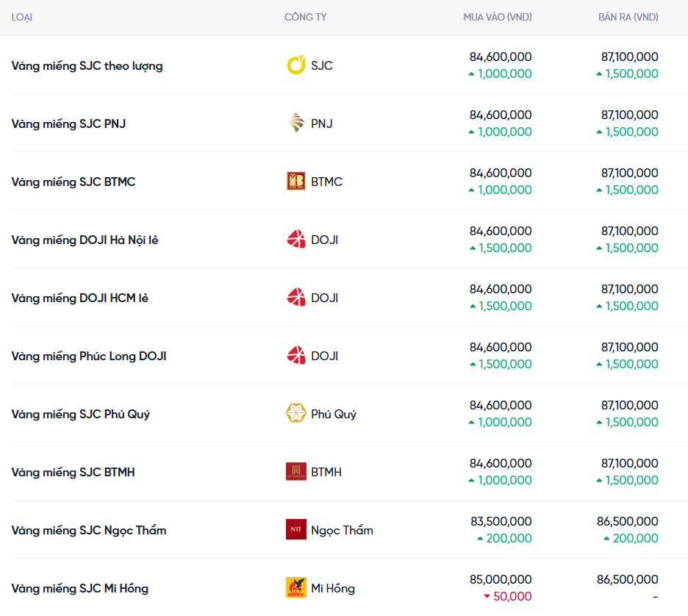Screen dimensions: 688x616
Task: Click the BTMH company logo
Action: pos(295,472)
